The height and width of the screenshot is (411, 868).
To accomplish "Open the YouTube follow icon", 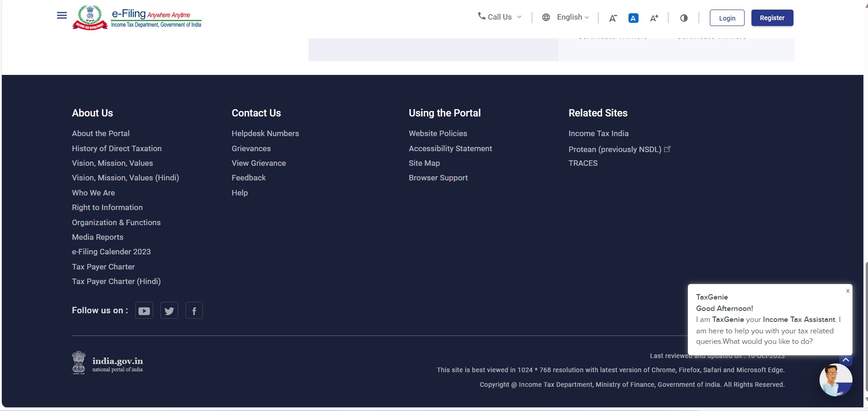I will [144, 311].
